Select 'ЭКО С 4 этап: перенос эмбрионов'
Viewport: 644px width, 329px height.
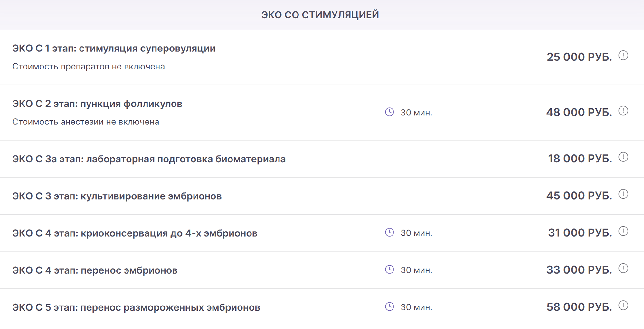[95, 270]
